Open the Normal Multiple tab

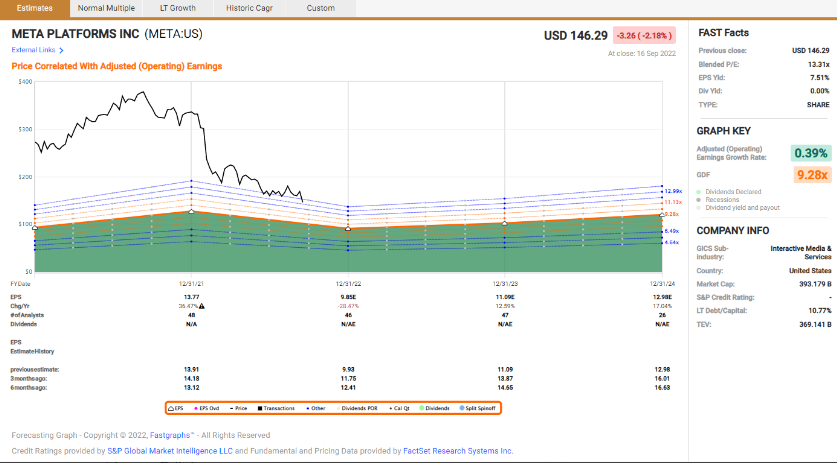(x=106, y=8)
